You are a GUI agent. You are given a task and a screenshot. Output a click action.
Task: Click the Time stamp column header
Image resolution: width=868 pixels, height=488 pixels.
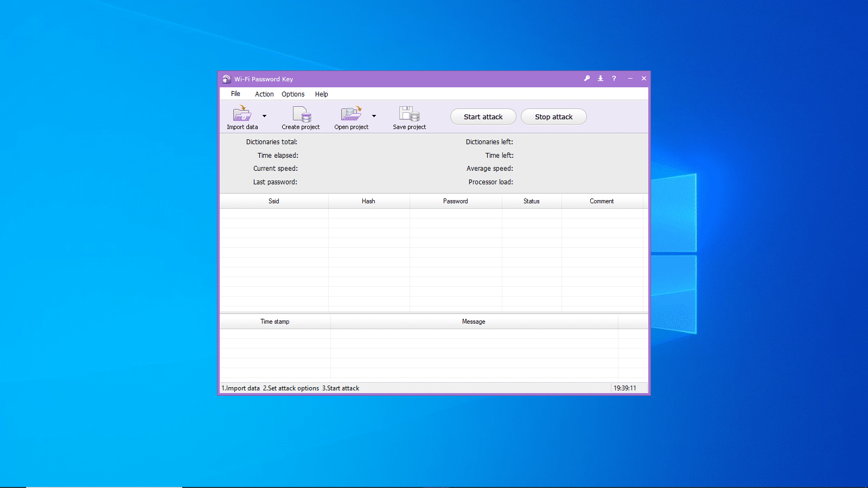click(275, 322)
